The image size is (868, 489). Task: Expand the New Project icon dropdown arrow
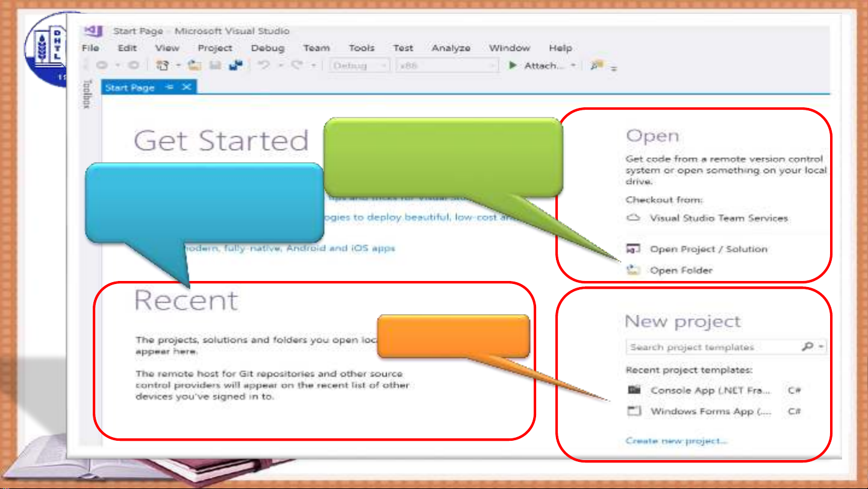[x=178, y=66]
